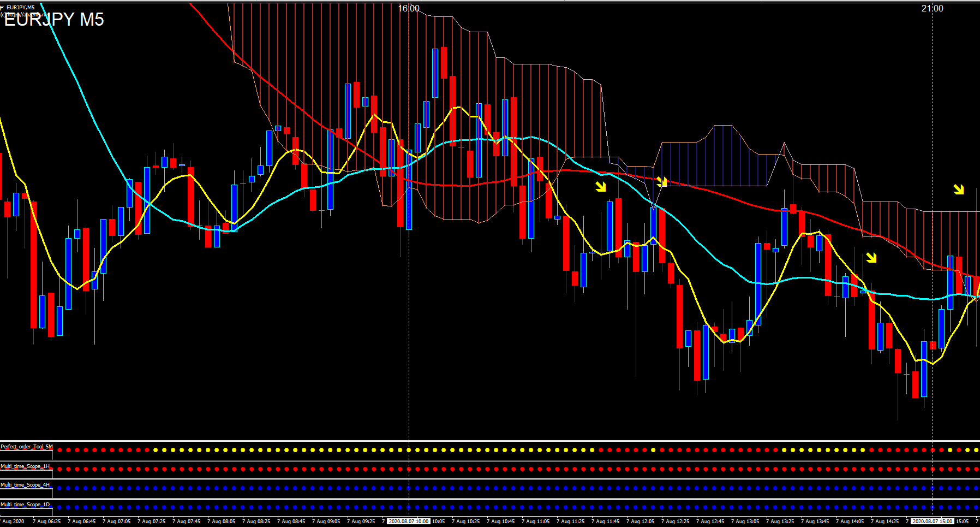This screenshot has width=980, height=527.
Task: Click the 7 Aug 13:45 time axis label
Action: point(815,522)
